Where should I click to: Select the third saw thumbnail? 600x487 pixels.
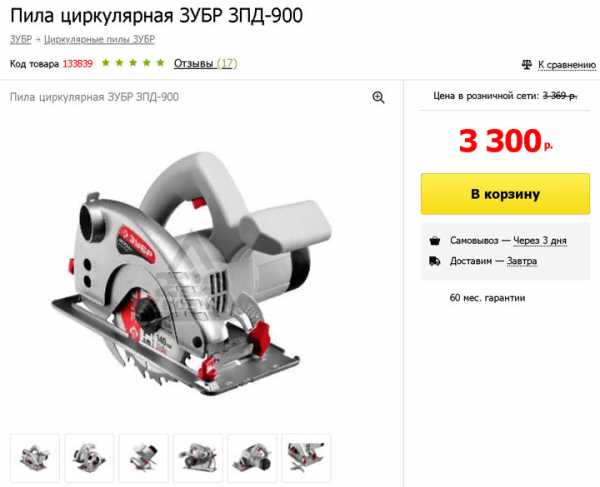click(x=143, y=458)
